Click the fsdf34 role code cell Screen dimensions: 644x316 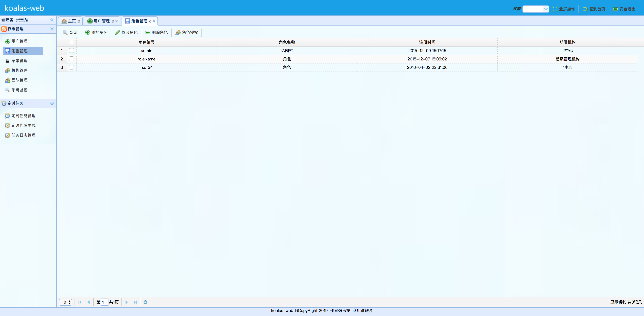147,67
